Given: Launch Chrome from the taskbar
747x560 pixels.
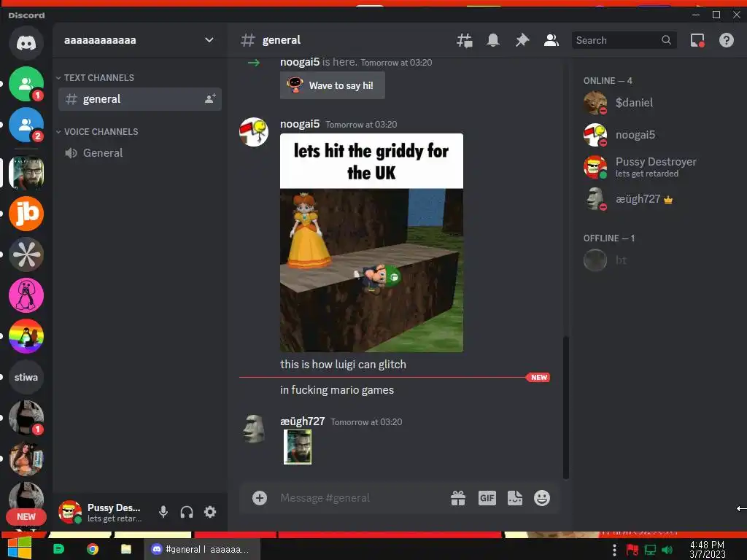Looking at the screenshot, I should (93, 549).
